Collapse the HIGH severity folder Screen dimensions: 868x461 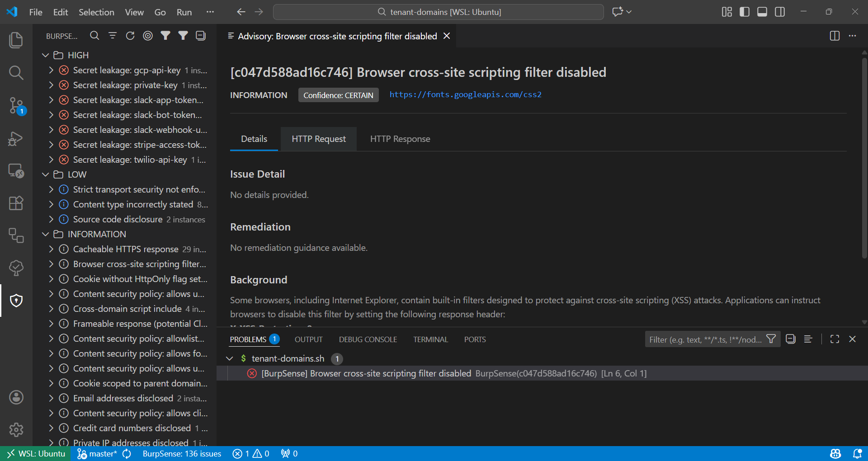[x=45, y=55]
